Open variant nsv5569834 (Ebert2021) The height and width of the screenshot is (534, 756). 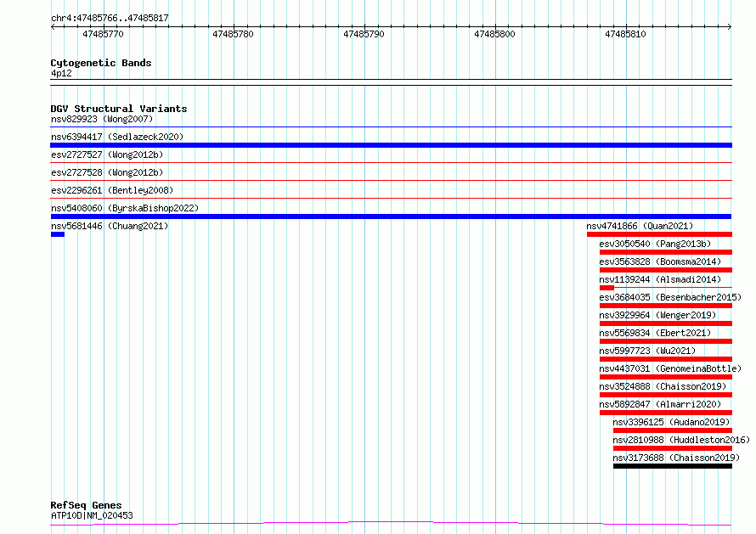(655, 333)
